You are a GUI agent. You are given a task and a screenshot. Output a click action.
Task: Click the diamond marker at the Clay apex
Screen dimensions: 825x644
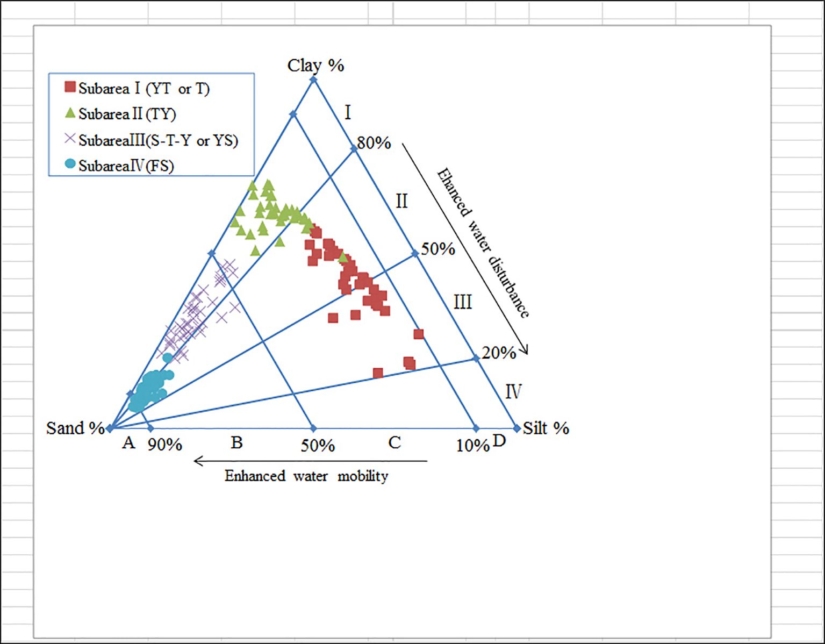pos(314,80)
